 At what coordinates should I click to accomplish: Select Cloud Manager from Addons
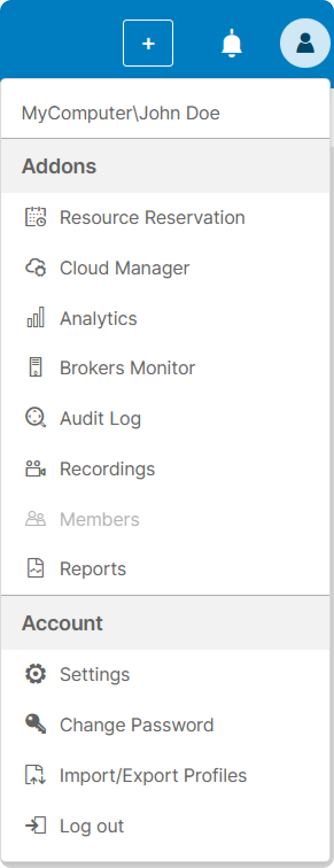(166, 268)
